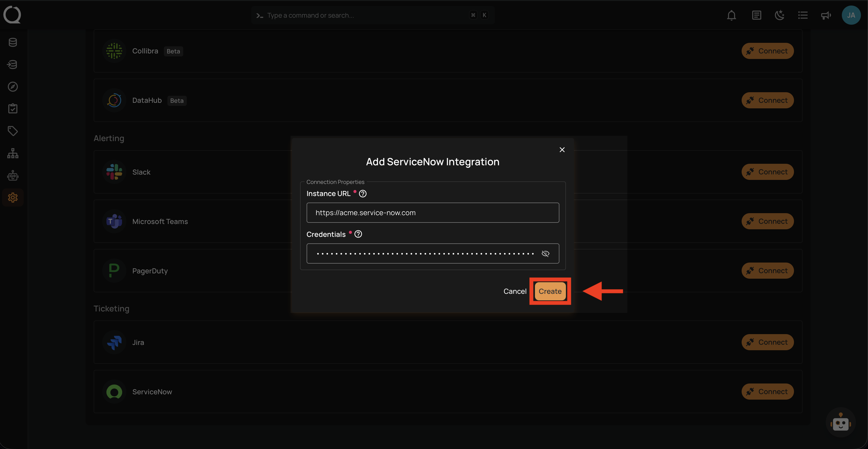Toggle credentials visibility eye icon
This screenshot has width=868, height=449.
pos(545,253)
